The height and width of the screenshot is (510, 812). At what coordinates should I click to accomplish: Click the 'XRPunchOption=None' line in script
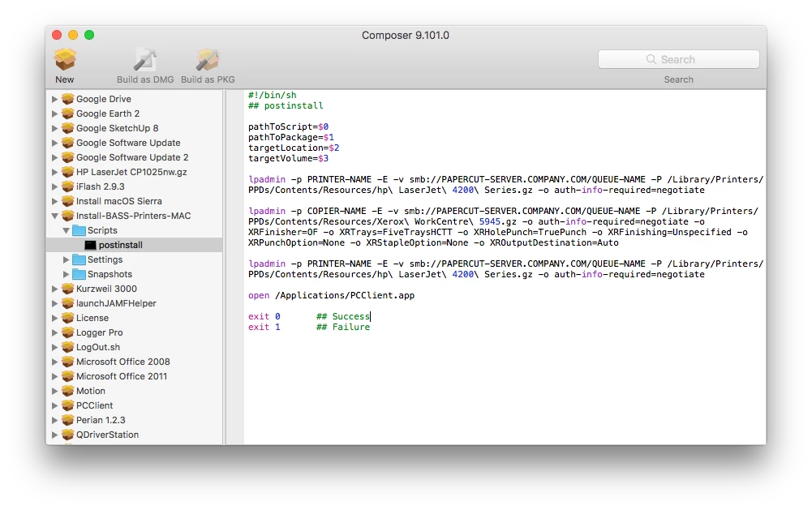pos(433,242)
